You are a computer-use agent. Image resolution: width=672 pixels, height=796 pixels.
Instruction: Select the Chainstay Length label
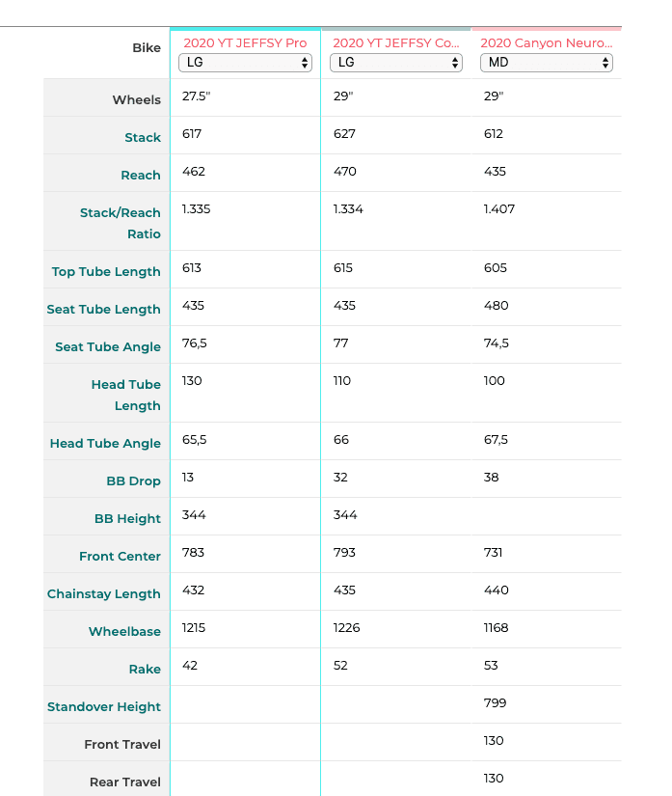pyautogui.click(x=104, y=594)
